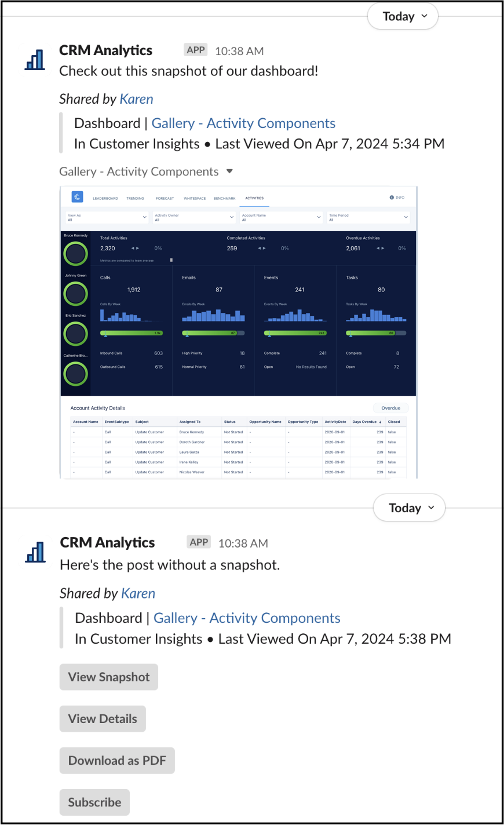
Task: Click the first message's 10:38 AM timestamp
Action: [x=239, y=51]
